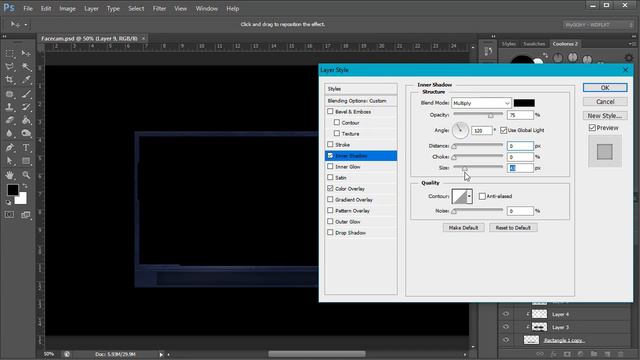Enable the Inner Glow checkbox
The width and height of the screenshot is (640, 360).
pyautogui.click(x=330, y=166)
